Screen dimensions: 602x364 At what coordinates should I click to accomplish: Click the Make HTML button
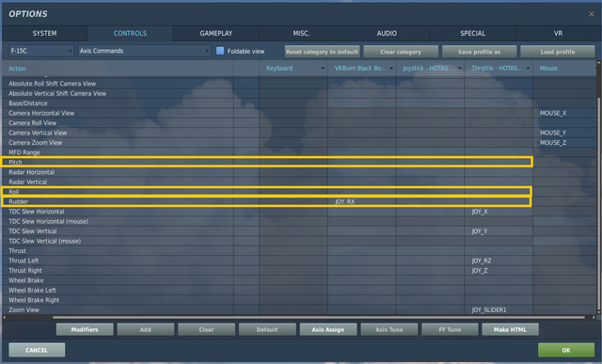(x=510, y=329)
